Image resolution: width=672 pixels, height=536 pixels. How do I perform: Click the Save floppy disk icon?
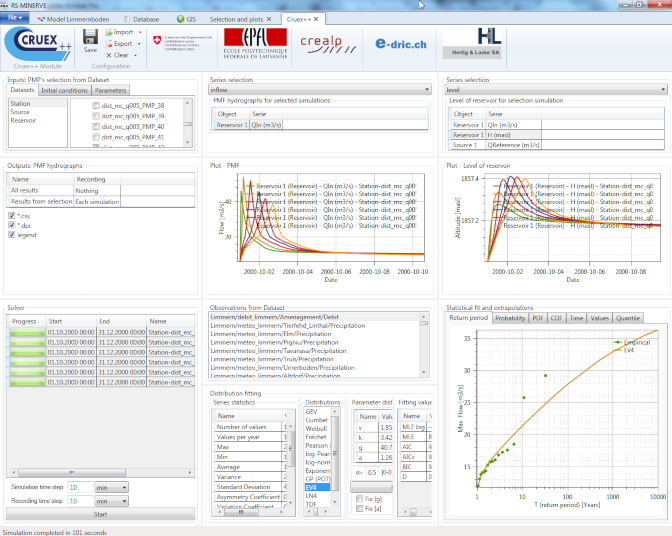(90, 37)
